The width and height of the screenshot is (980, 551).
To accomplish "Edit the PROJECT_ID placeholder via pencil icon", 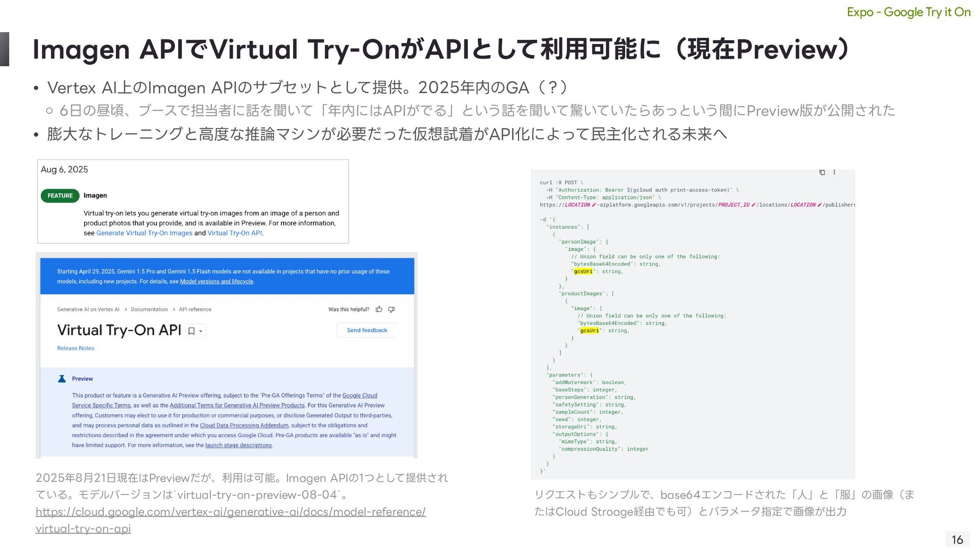I will [753, 205].
